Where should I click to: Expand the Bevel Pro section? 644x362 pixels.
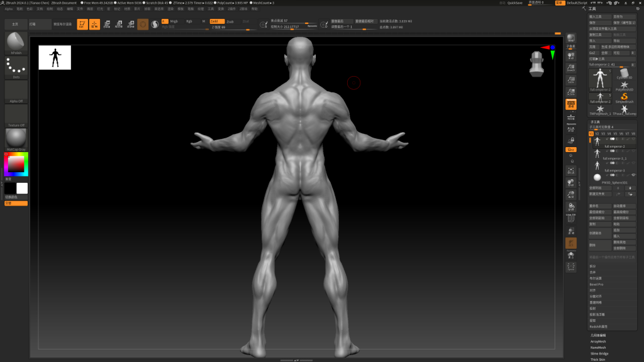click(x=596, y=285)
